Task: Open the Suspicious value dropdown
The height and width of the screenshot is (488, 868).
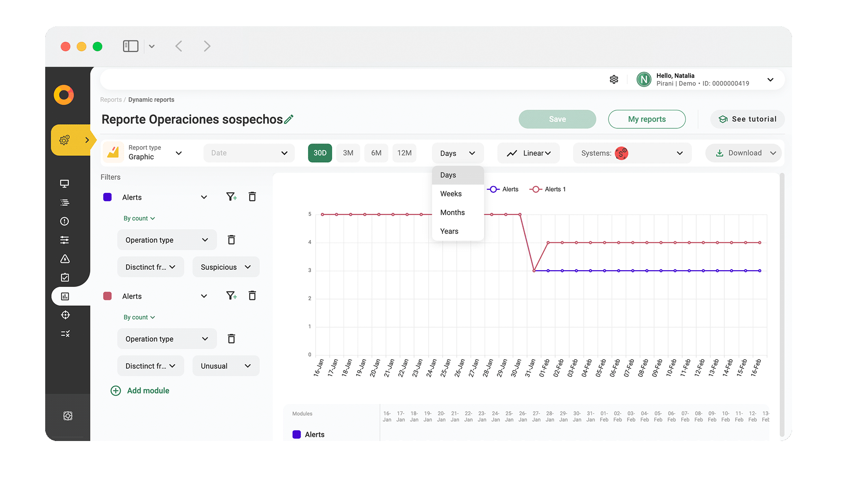Action: point(226,267)
